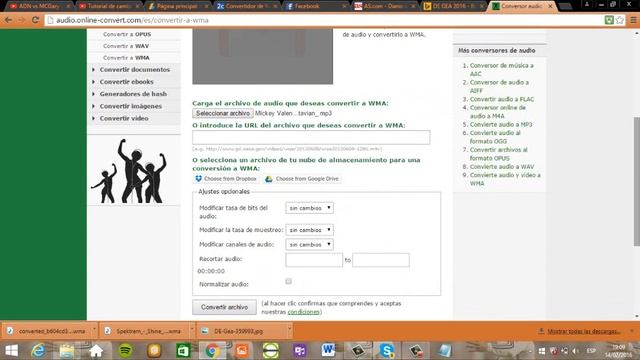Open the Spektrem Shine download options arrow
Image resolution: width=640 pixels, height=360 pixels.
(x=192, y=329)
